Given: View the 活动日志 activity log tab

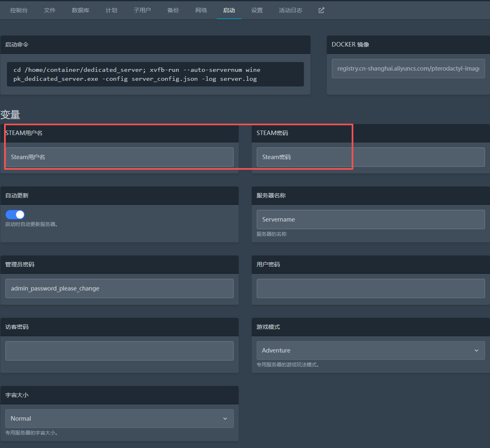Looking at the screenshot, I should pos(290,10).
